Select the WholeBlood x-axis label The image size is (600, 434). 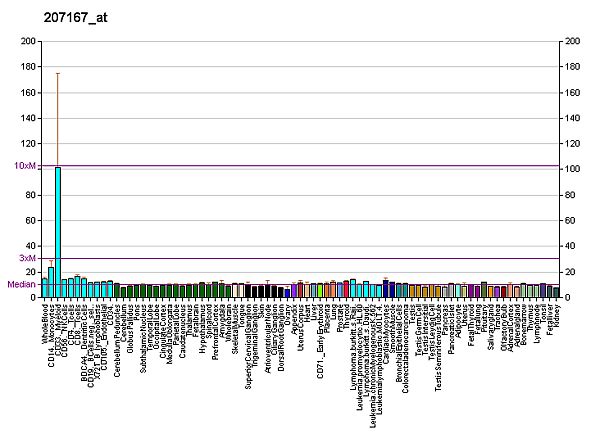coord(45,324)
